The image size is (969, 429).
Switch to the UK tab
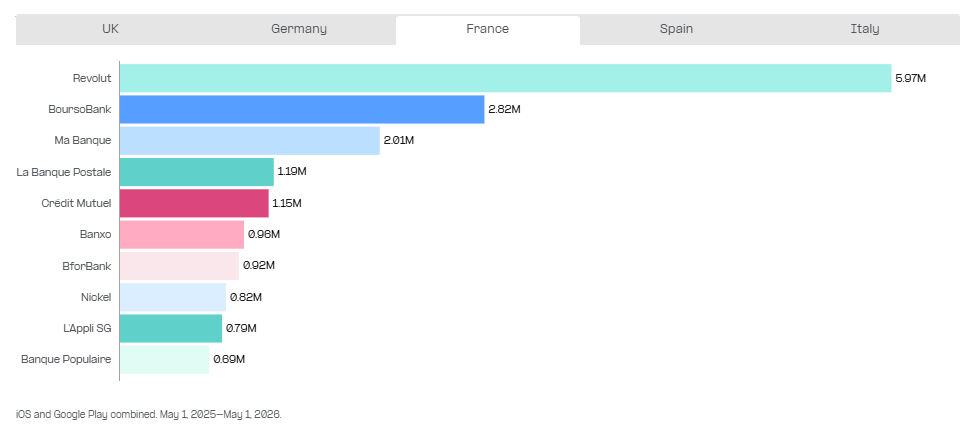pos(110,29)
